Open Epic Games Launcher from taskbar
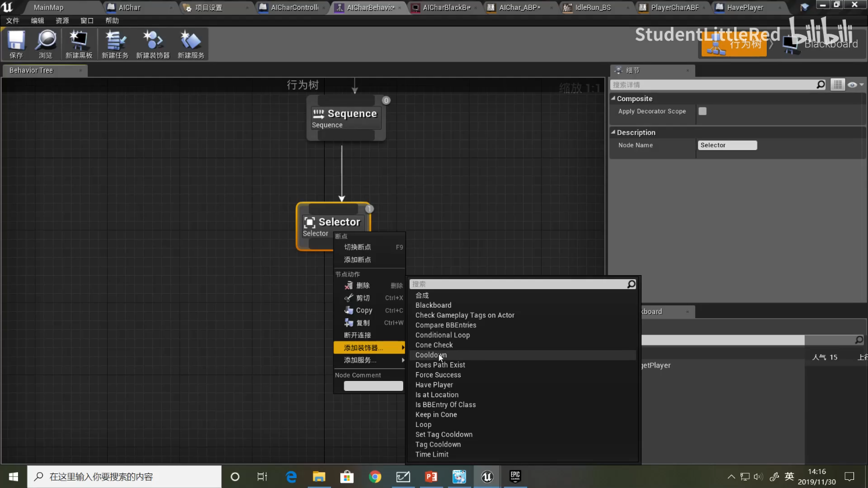The image size is (868, 488). pos(515,476)
